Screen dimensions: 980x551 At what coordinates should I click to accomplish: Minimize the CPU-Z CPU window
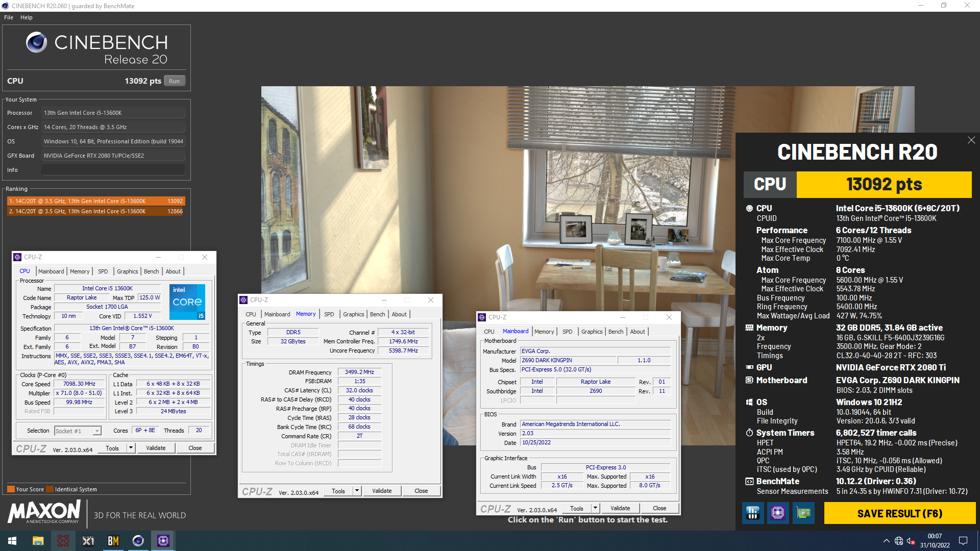point(158,257)
